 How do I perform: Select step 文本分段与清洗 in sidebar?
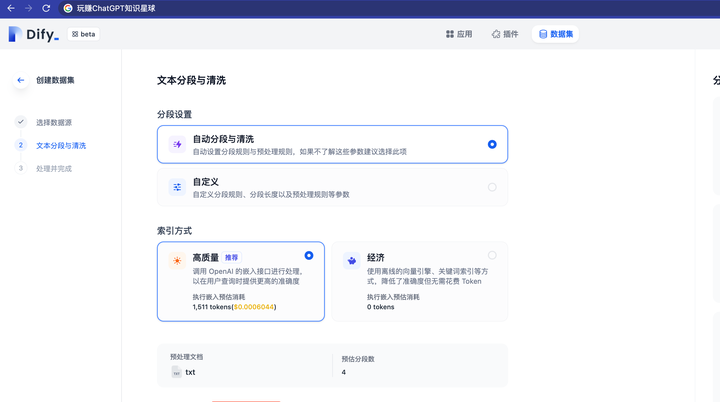tap(61, 146)
